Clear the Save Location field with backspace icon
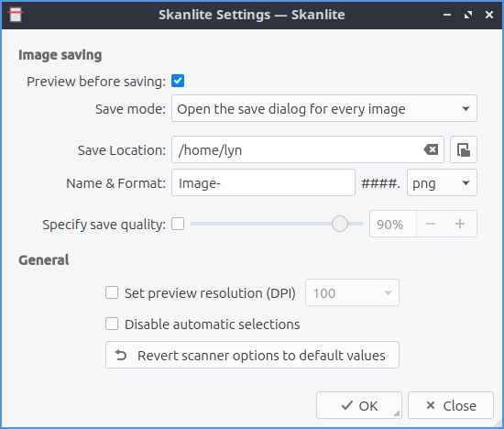 (431, 149)
